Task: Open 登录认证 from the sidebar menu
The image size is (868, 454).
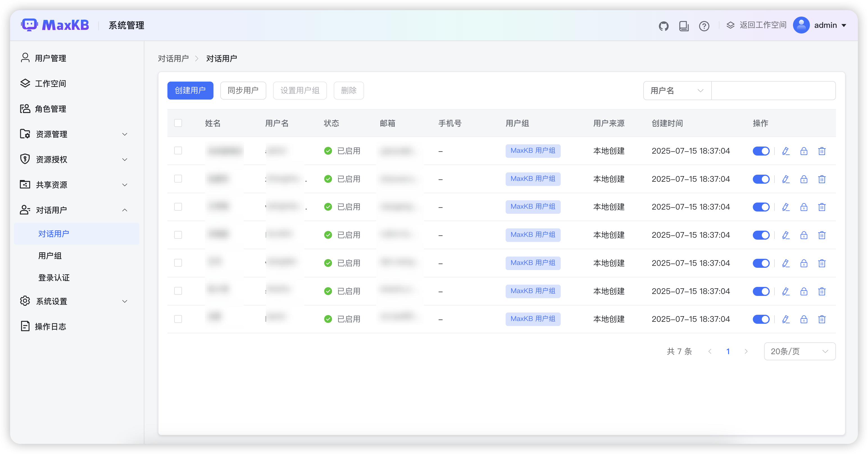Action: coord(54,278)
